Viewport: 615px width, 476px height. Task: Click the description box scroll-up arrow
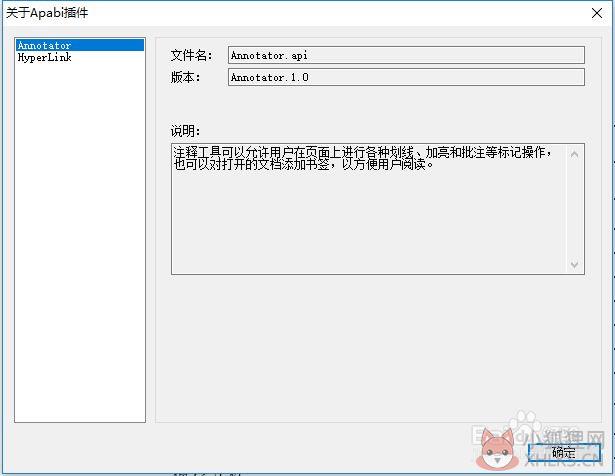[x=575, y=154]
